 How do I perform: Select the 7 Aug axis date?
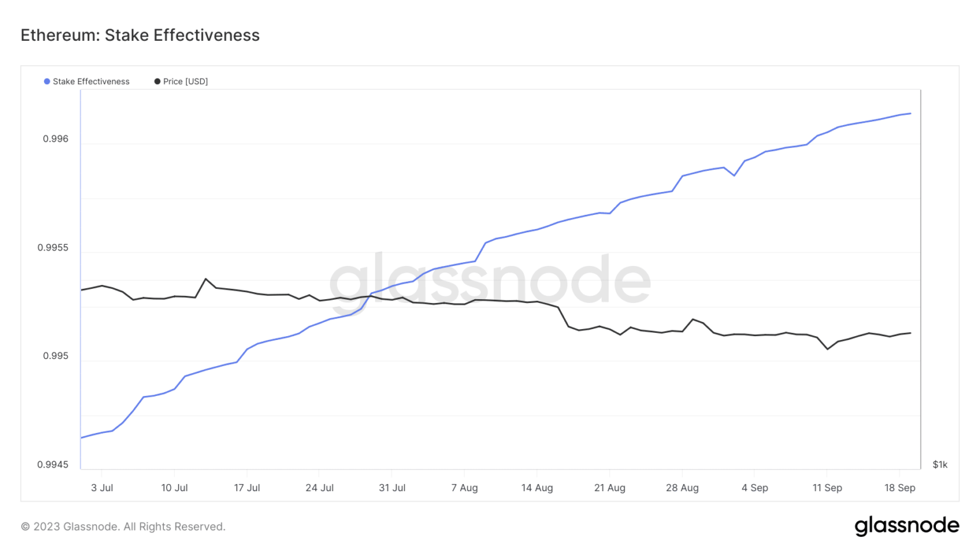click(464, 488)
